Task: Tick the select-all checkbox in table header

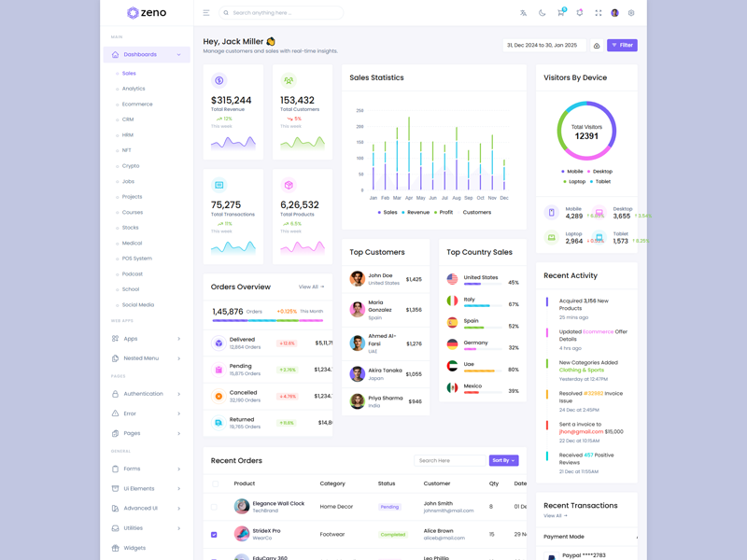Action: click(215, 483)
